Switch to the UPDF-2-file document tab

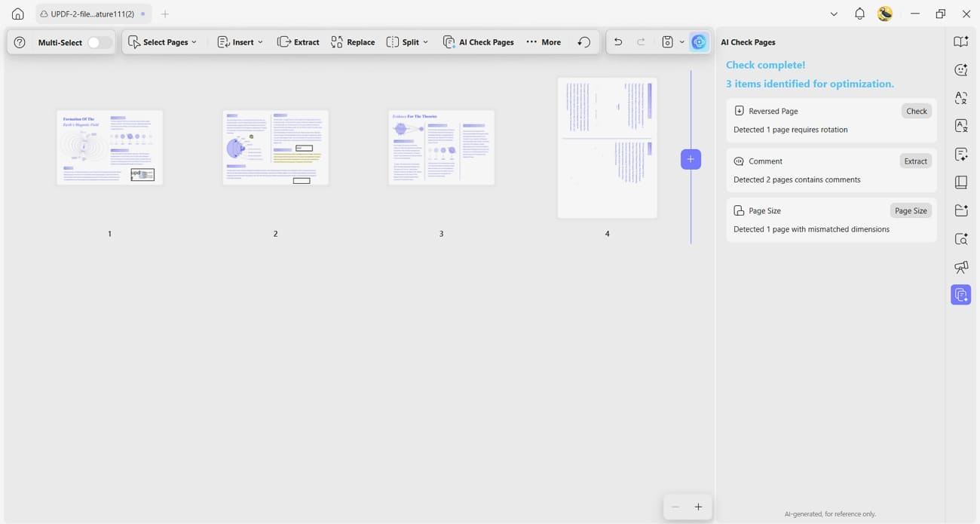click(x=93, y=14)
